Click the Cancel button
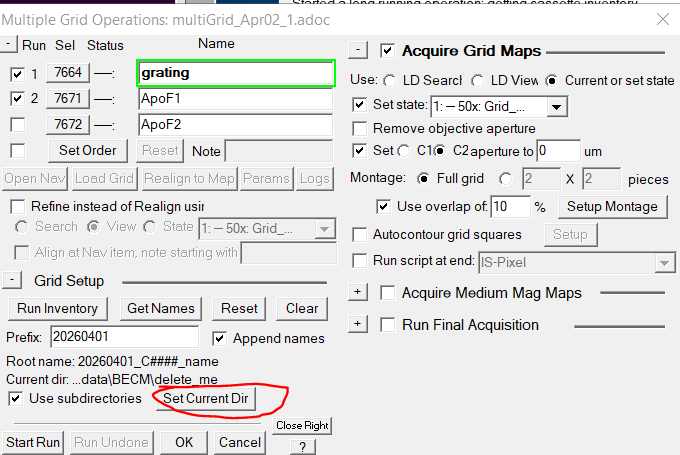680x455 pixels. tap(240, 442)
